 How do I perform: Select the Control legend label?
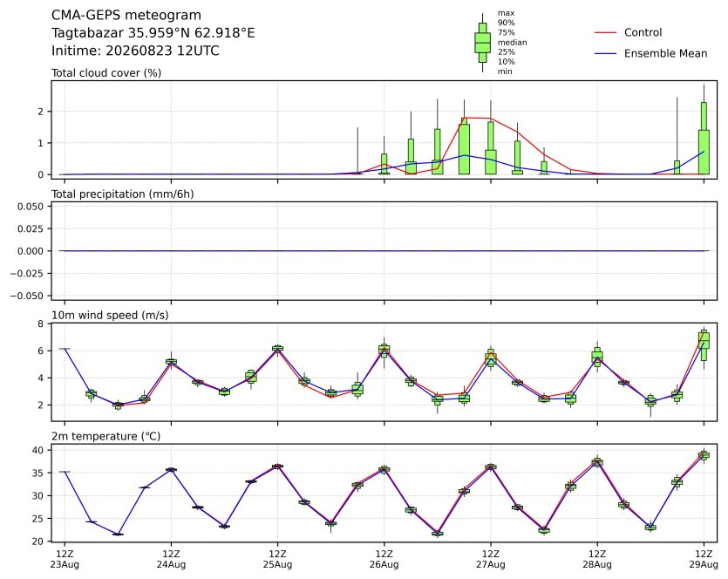[643, 32]
